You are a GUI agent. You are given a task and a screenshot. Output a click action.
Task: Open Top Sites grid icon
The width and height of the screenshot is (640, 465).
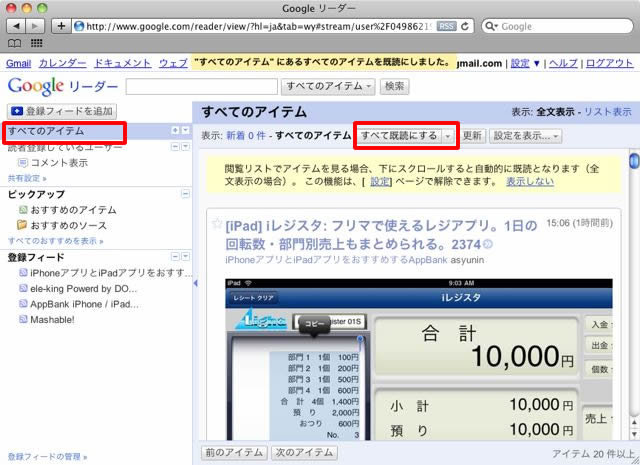pos(37,43)
